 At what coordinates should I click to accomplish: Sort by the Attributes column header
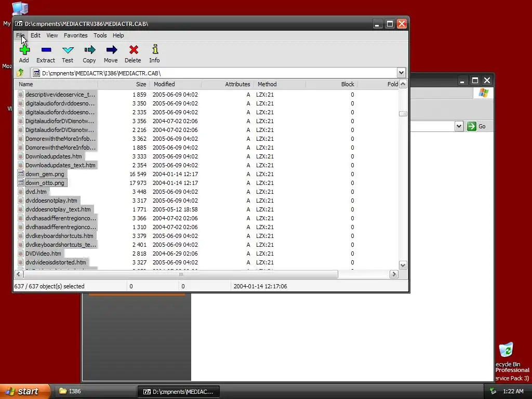[x=227, y=84]
